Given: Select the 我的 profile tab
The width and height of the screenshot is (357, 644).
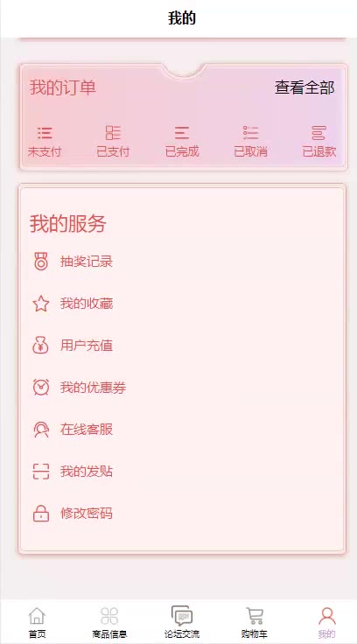Looking at the screenshot, I should tap(326, 623).
